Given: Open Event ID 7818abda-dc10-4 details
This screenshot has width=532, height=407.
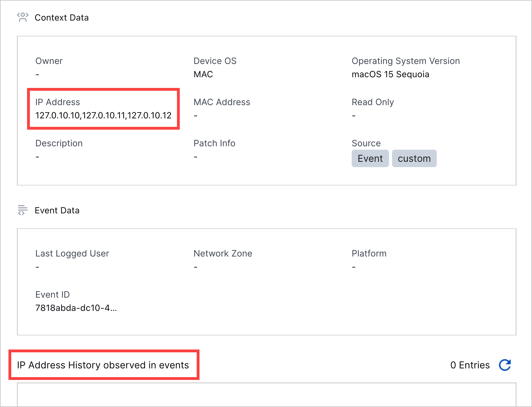Looking at the screenshot, I should click(77, 308).
